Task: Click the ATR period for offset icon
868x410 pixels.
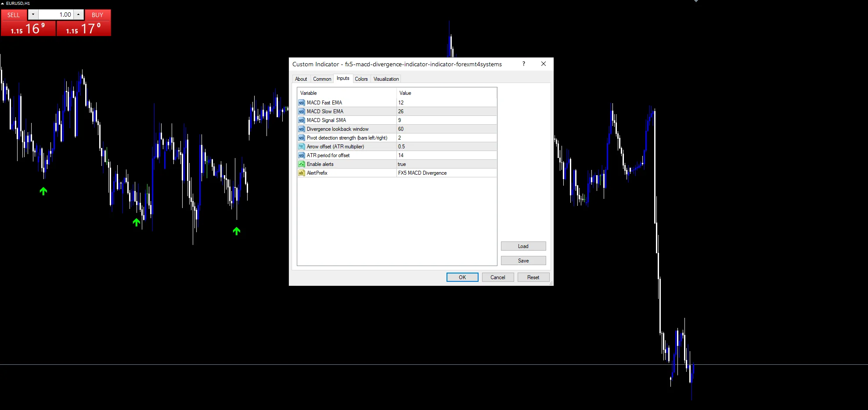Action: pos(301,155)
